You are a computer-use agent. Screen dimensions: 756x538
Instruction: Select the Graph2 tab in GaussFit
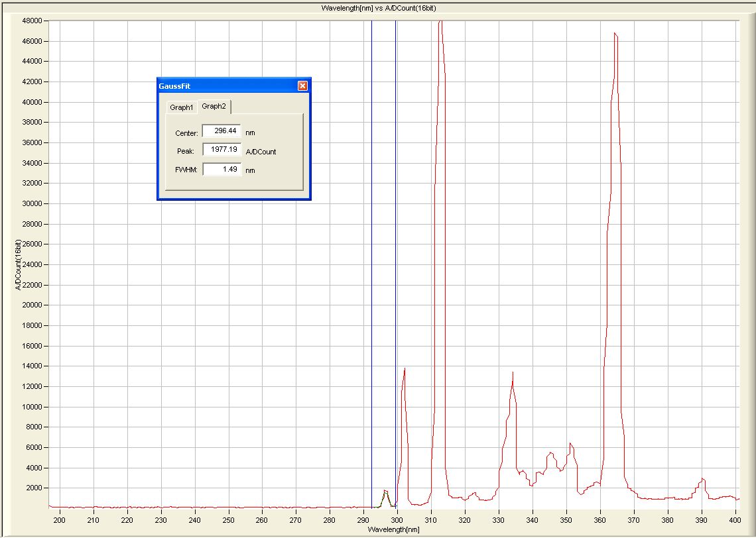click(x=214, y=106)
